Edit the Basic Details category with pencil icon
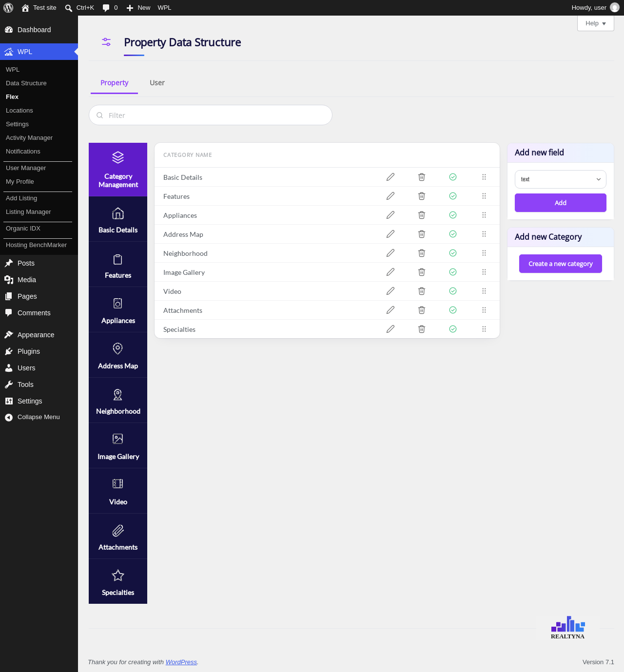This screenshot has height=672, width=624. click(x=390, y=177)
